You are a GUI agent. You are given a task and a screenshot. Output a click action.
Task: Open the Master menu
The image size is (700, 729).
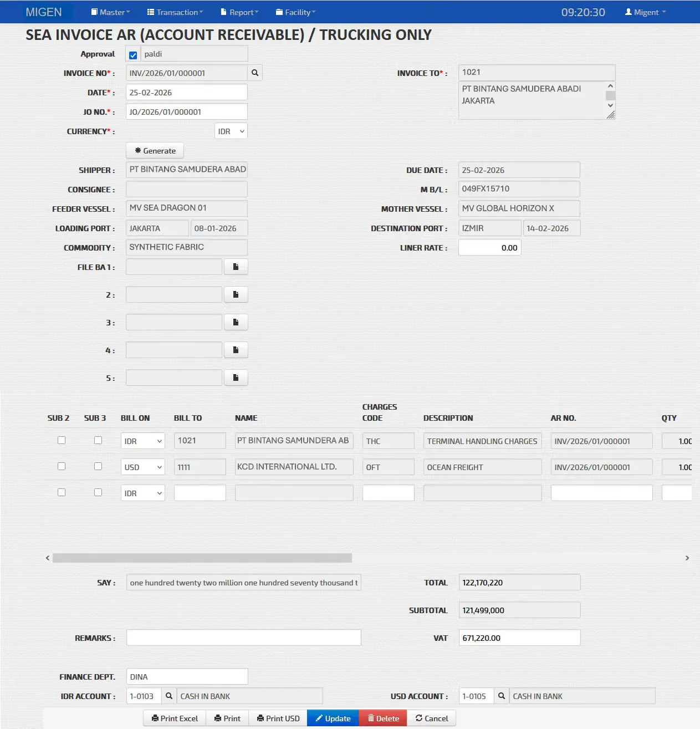pyautogui.click(x=110, y=12)
